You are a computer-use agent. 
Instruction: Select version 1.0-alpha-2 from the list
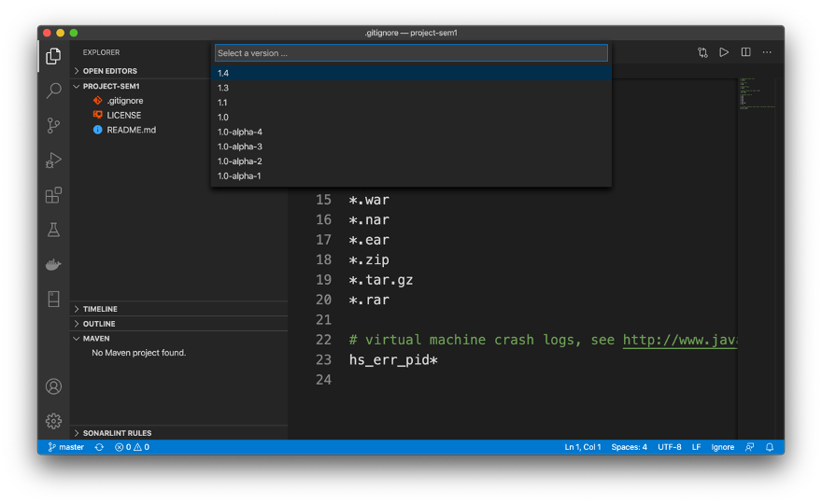[x=411, y=161]
